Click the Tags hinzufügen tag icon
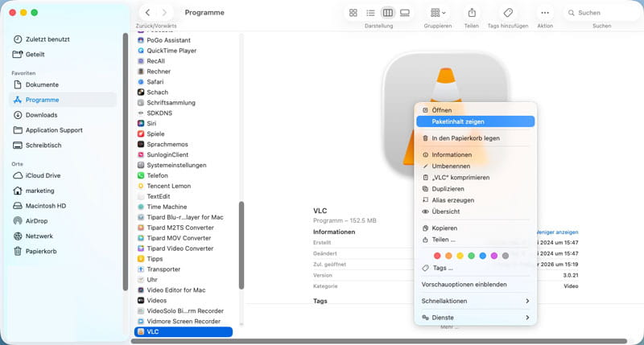 [x=508, y=13]
